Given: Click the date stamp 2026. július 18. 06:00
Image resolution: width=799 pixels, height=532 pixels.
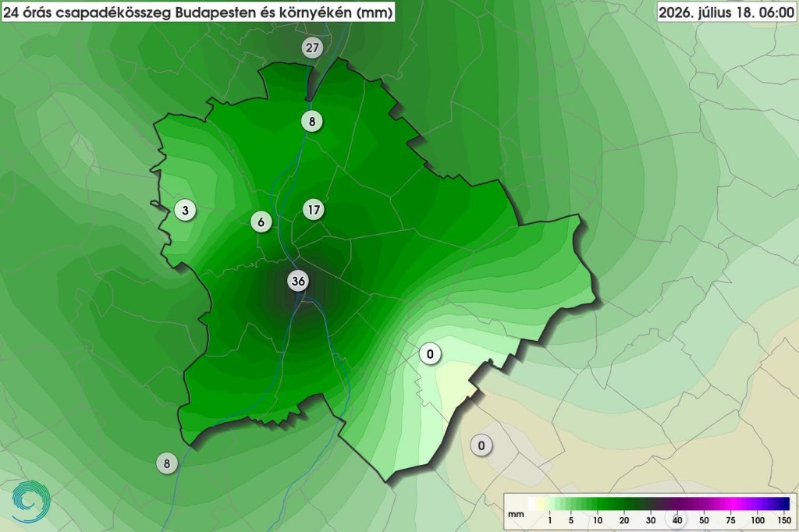Looking at the screenshot, I should point(726,12).
